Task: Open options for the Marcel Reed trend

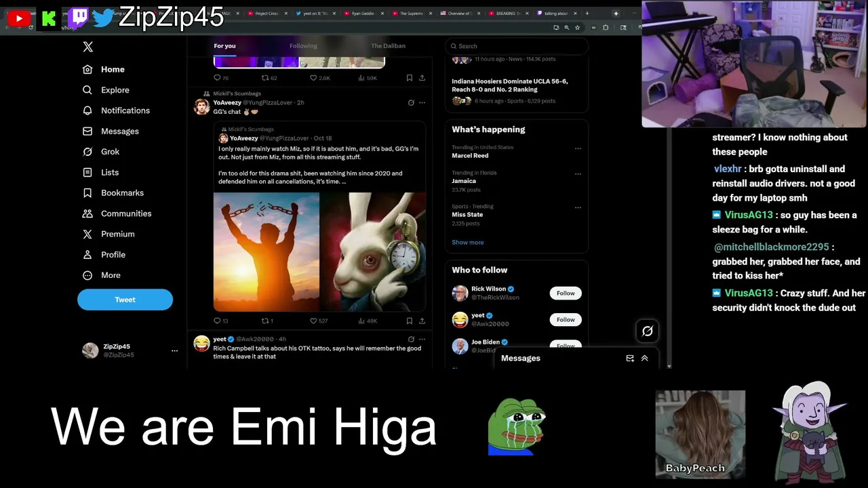Action: (x=578, y=148)
